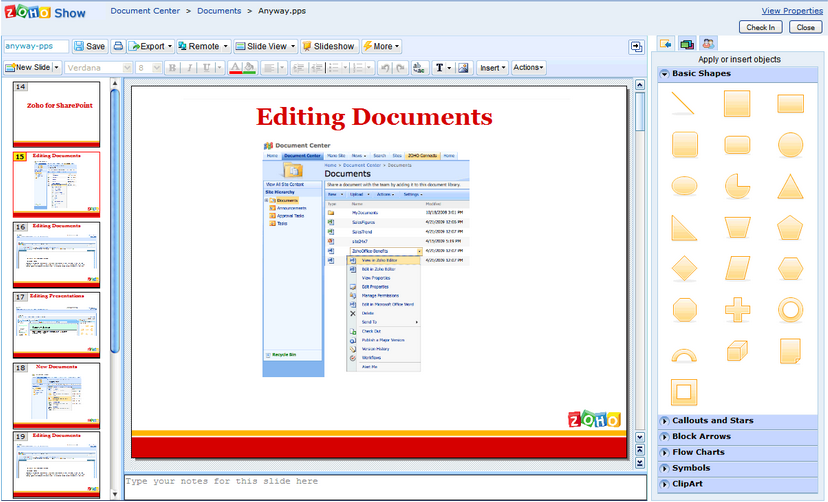Insert the donut ring shape
Image resolution: width=828 pixels, height=502 pixels.
coord(790,309)
